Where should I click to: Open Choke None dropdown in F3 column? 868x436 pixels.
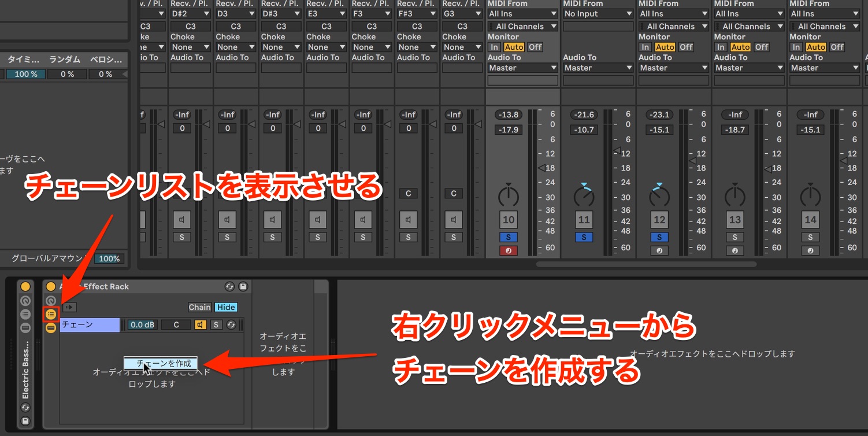[372, 47]
